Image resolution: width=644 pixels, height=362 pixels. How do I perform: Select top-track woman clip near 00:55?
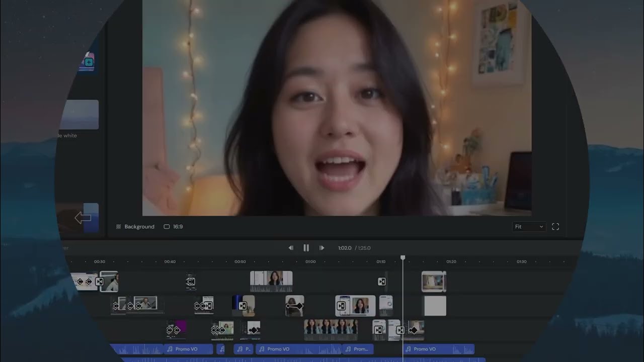pyautogui.click(x=271, y=282)
